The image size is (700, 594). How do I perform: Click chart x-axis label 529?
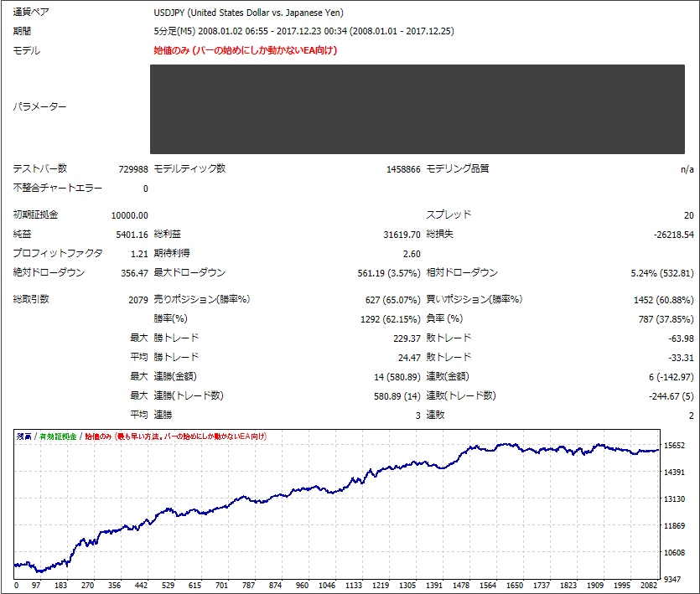pyautogui.click(x=168, y=585)
